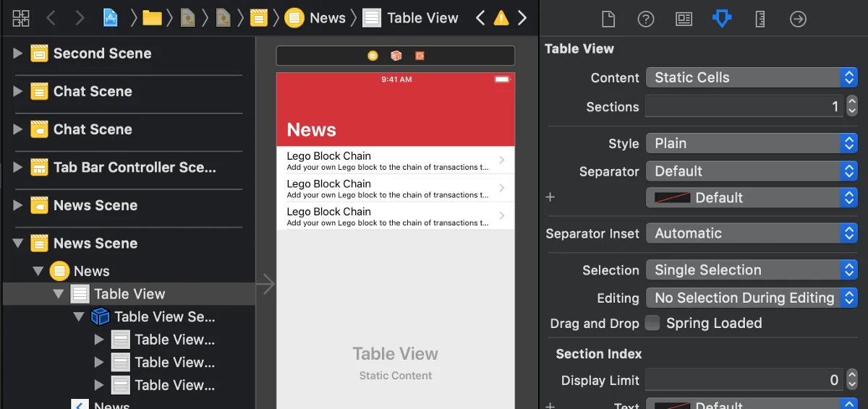Open the Separator color Default swatch dropdown
The height and width of the screenshot is (409, 868).
pyautogui.click(x=751, y=198)
